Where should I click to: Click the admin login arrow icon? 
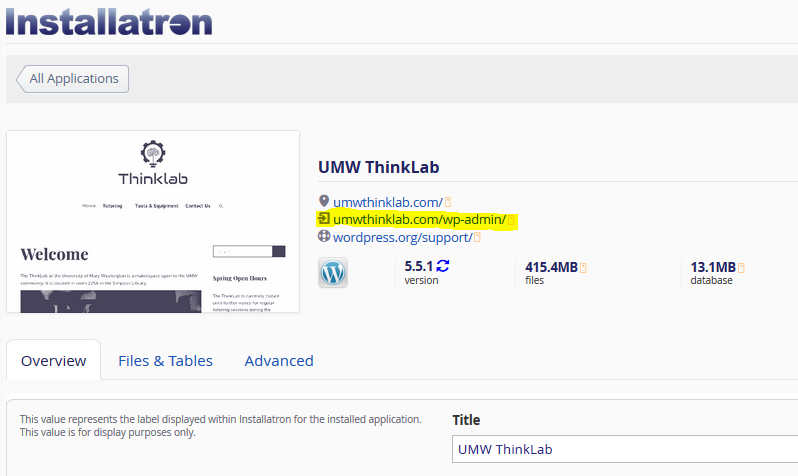(324, 219)
